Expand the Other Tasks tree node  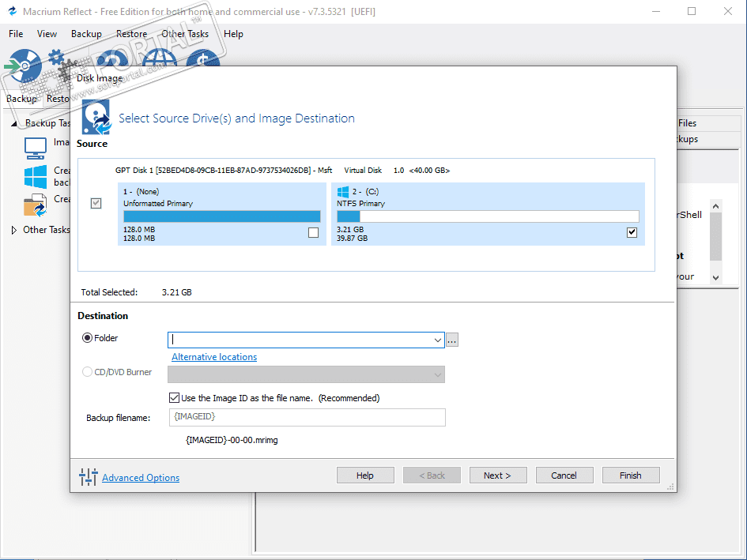[13, 230]
